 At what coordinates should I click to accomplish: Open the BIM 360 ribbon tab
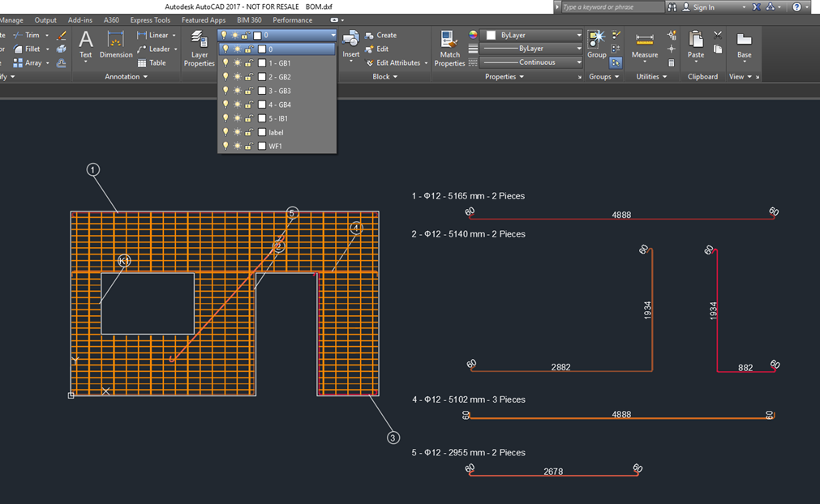pos(249,20)
